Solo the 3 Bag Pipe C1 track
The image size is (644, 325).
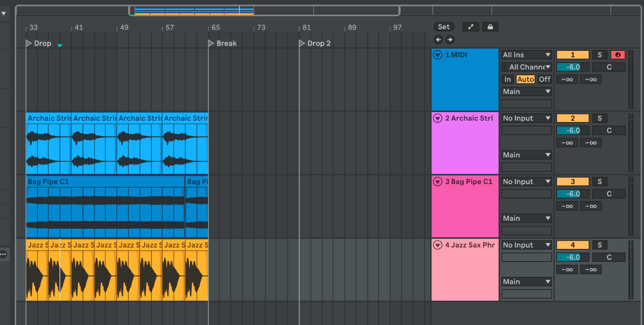599,182
